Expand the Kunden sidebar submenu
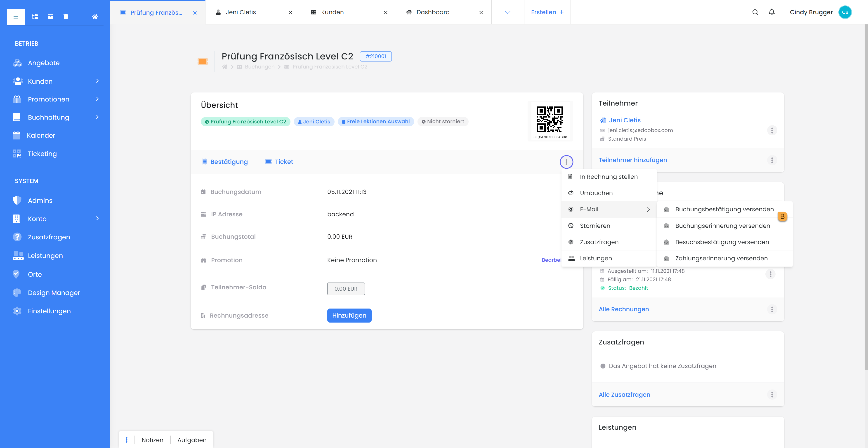This screenshot has height=448, width=868. tap(97, 81)
